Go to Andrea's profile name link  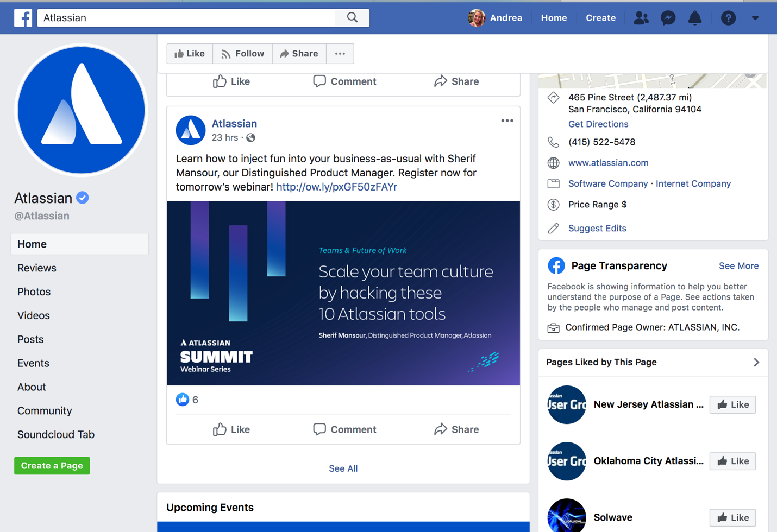click(506, 18)
